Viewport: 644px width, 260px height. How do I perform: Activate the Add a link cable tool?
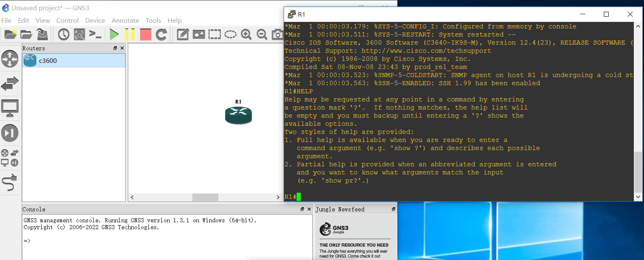click(x=10, y=183)
